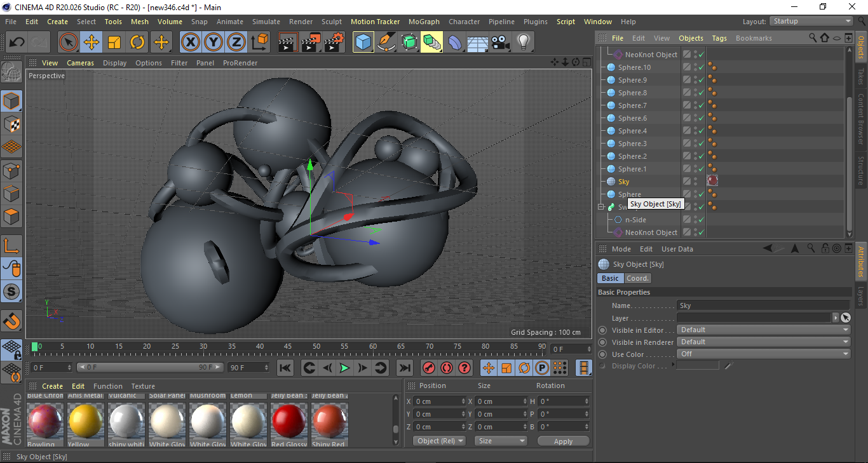Open the Content Browser side tab

[x=861, y=119]
